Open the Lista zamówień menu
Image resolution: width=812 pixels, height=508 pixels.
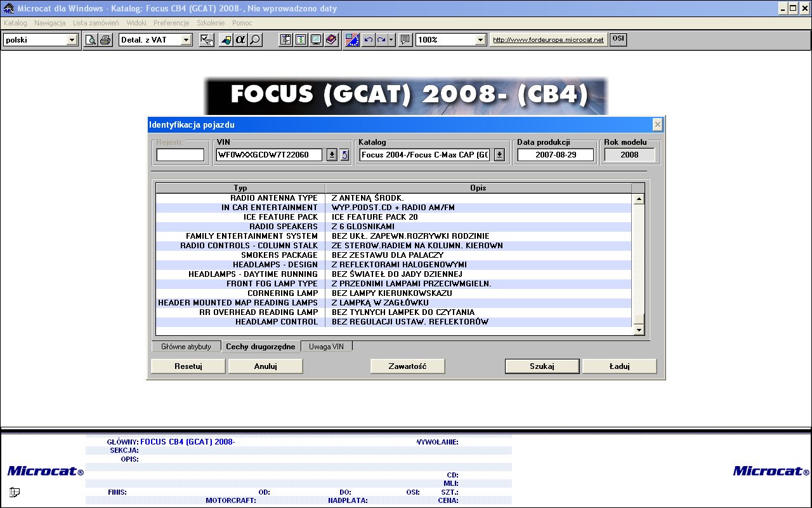click(x=96, y=23)
